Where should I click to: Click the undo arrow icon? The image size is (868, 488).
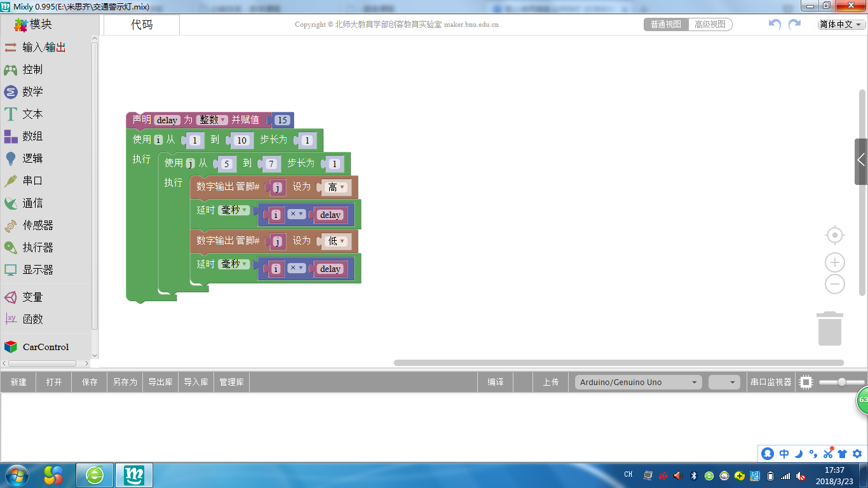775,24
